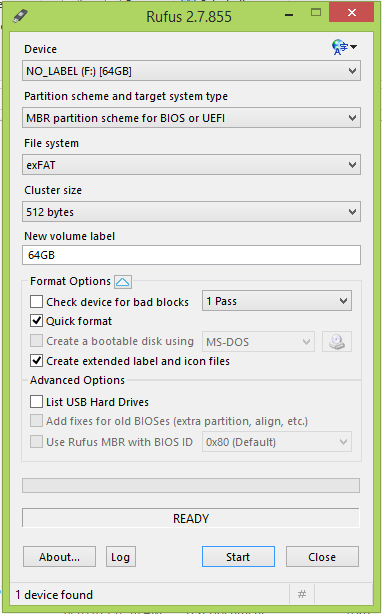Enable Check device for bad blocks
Image resolution: width=382 pixels, height=614 pixels.
[36, 302]
